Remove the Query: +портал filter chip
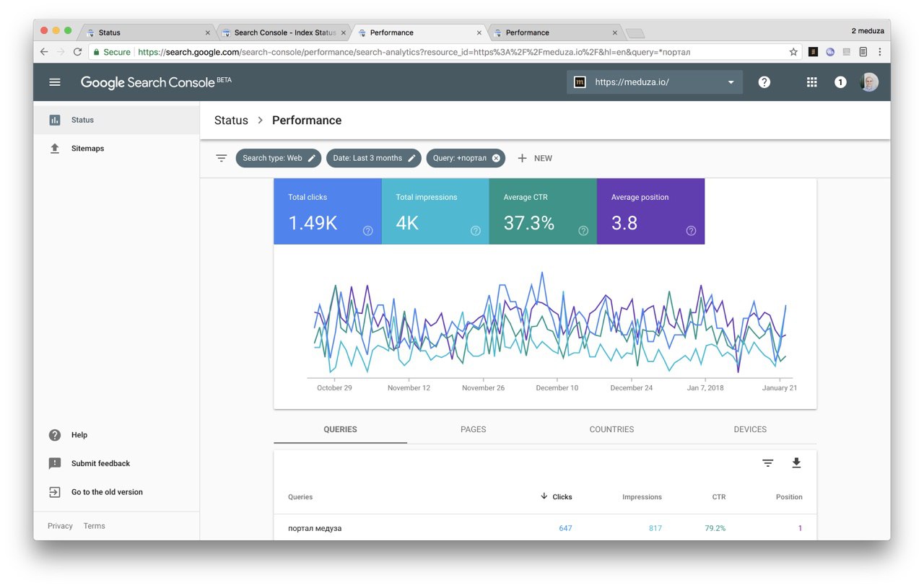Screen dimensions: 924x588 [x=496, y=158]
